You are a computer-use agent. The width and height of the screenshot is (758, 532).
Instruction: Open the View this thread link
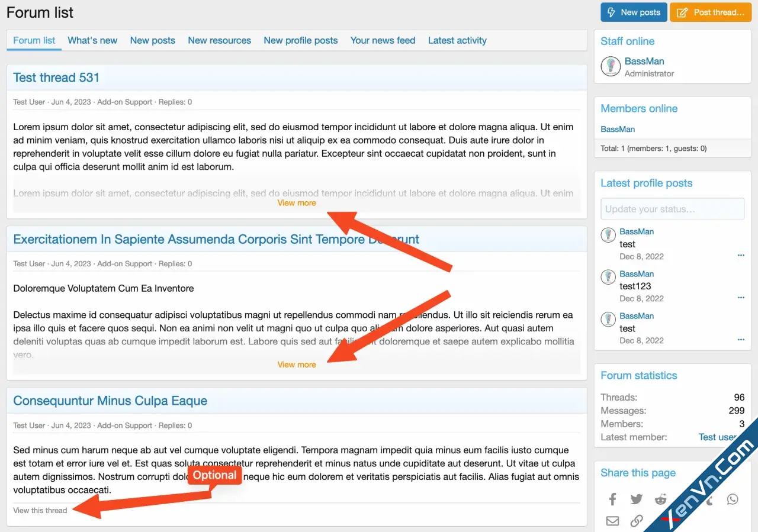coord(40,510)
